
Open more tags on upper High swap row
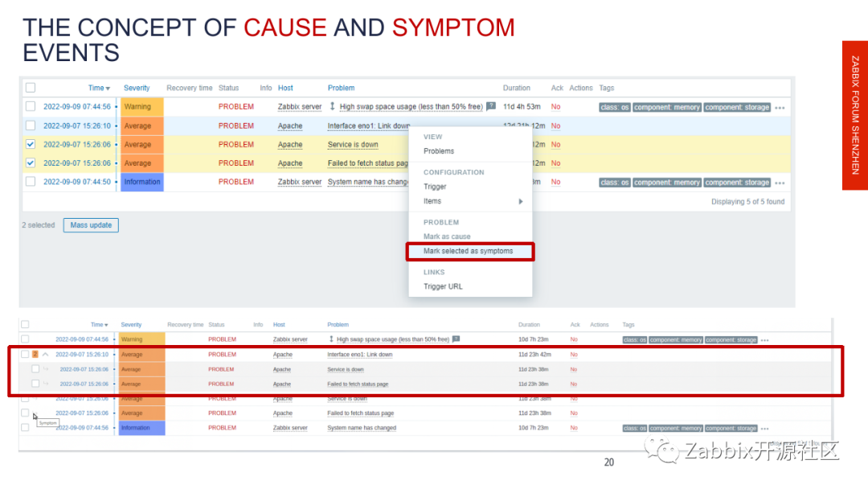(780, 108)
